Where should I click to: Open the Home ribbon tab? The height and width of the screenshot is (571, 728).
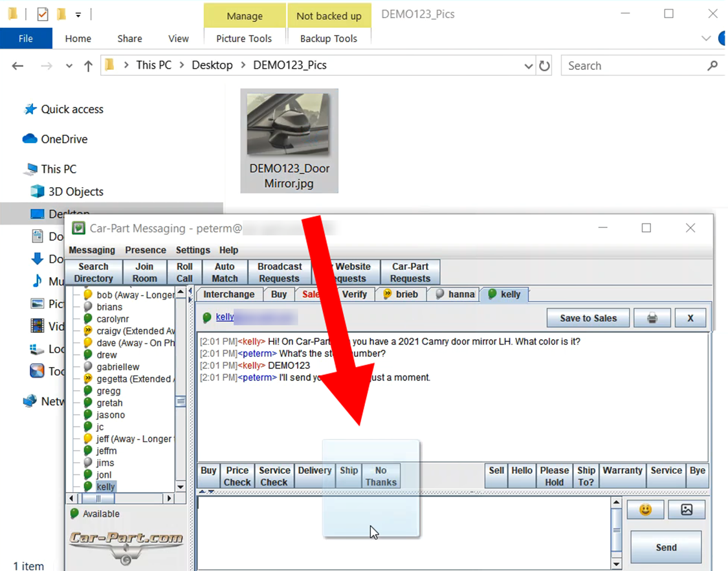pyautogui.click(x=78, y=39)
